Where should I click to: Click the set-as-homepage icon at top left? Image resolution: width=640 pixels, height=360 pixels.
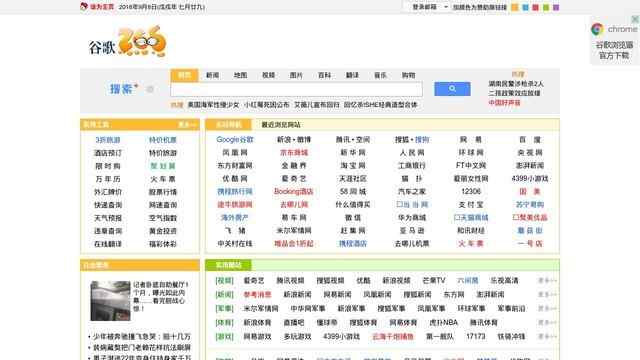(84, 7)
